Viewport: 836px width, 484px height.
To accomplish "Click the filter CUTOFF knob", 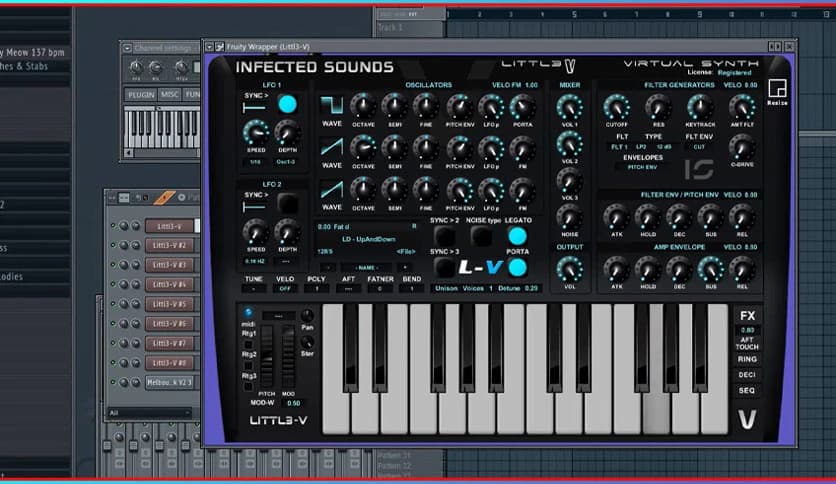I will tap(616, 107).
